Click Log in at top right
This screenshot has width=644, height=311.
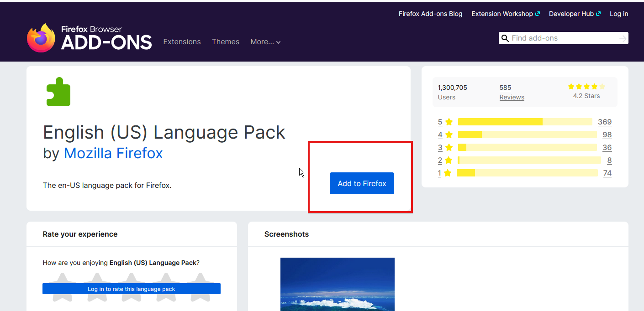tap(619, 14)
